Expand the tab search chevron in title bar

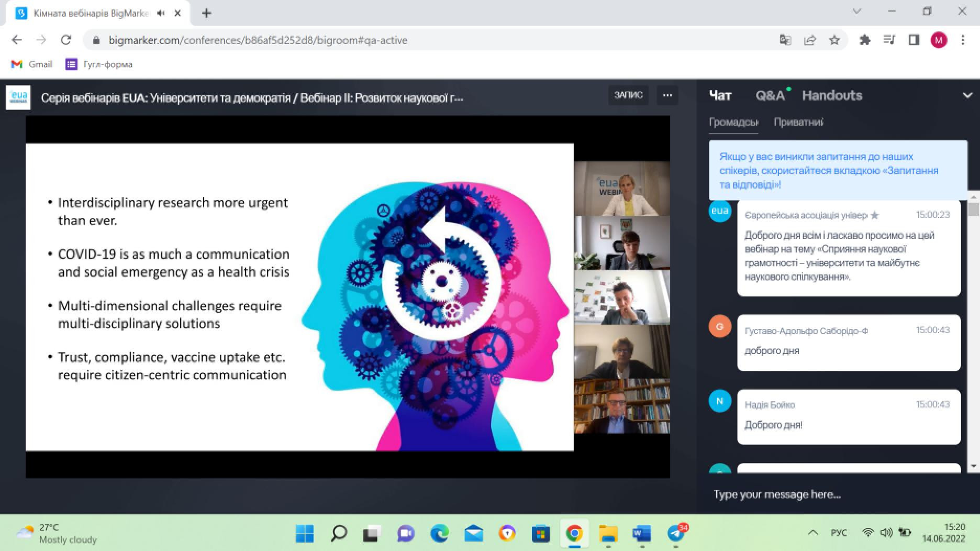click(x=857, y=12)
